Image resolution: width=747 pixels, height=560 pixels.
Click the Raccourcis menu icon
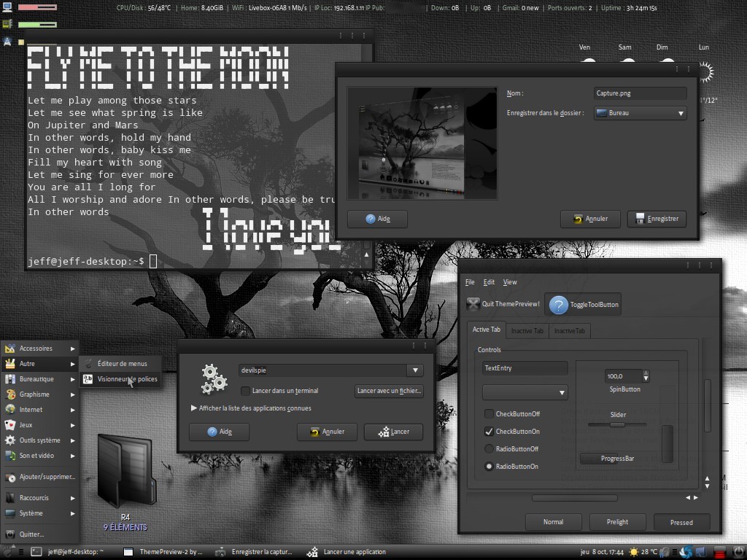10,498
